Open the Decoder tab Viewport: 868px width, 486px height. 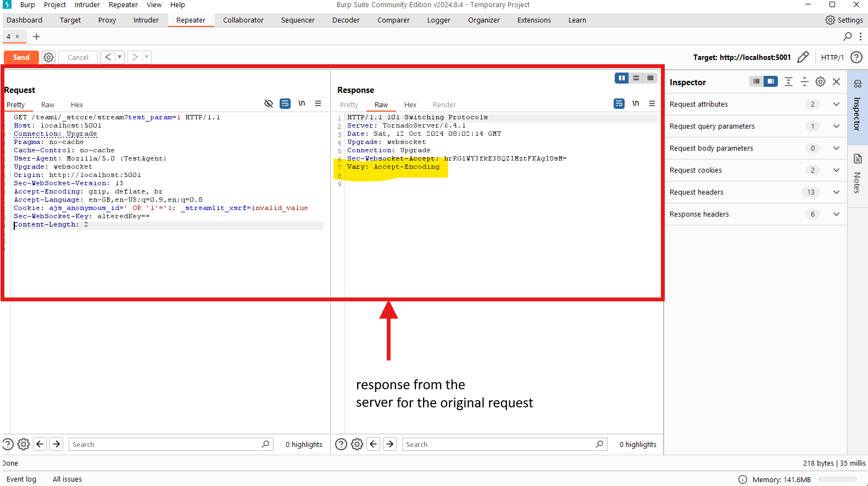tap(346, 20)
